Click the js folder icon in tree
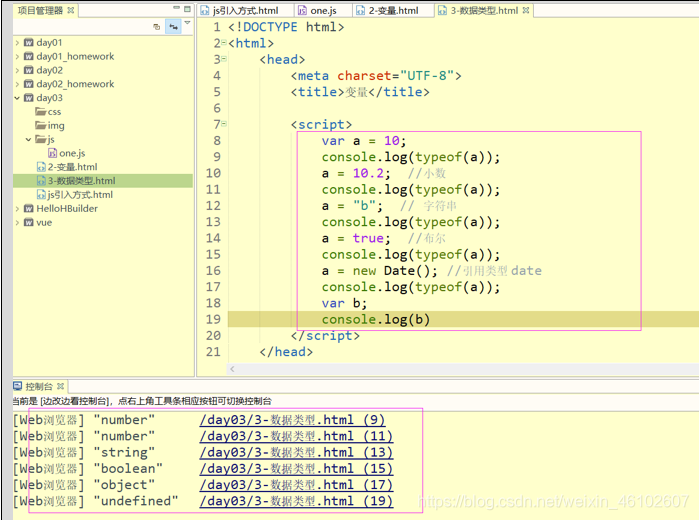 [x=41, y=139]
